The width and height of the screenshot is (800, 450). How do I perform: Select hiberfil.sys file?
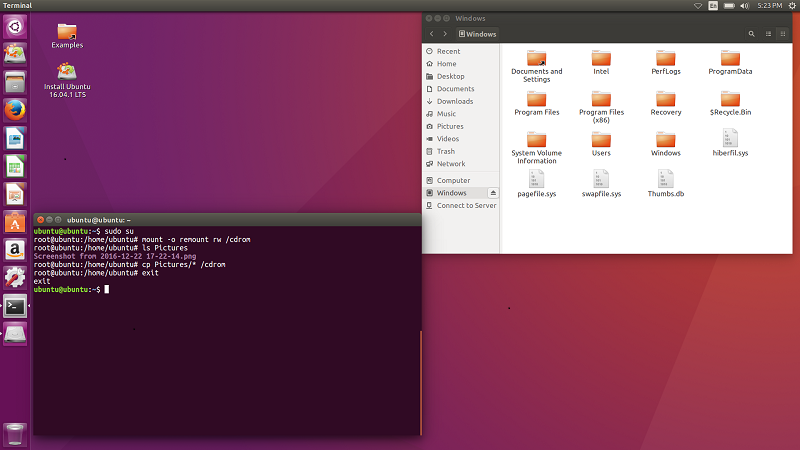click(x=730, y=143)
